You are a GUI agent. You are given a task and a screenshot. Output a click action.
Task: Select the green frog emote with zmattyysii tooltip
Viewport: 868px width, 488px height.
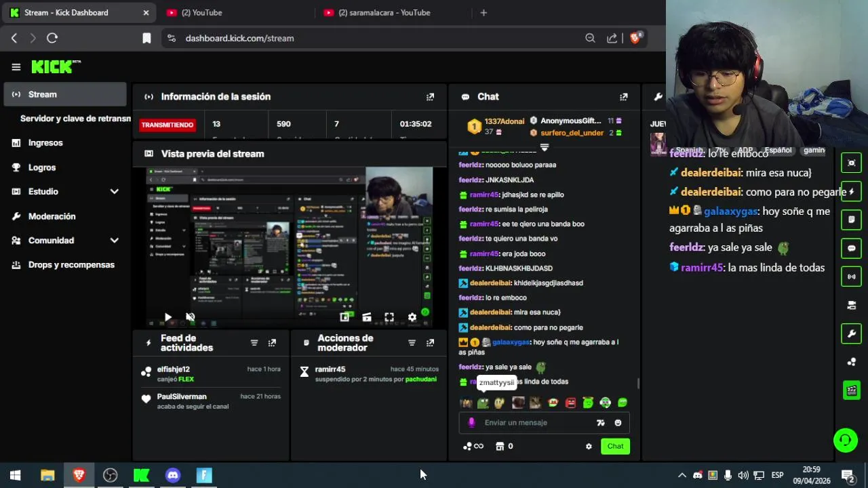pyautogui.click(x=483, y=403)
